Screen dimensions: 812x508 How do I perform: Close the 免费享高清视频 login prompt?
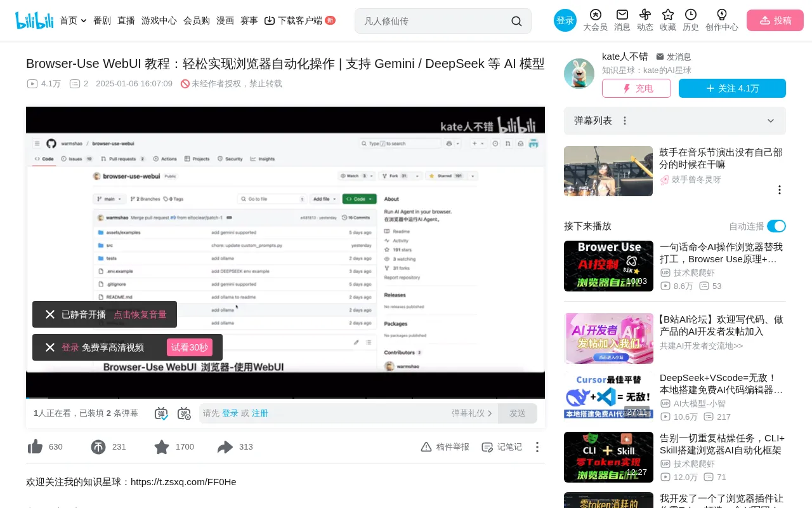coord(50,347)
